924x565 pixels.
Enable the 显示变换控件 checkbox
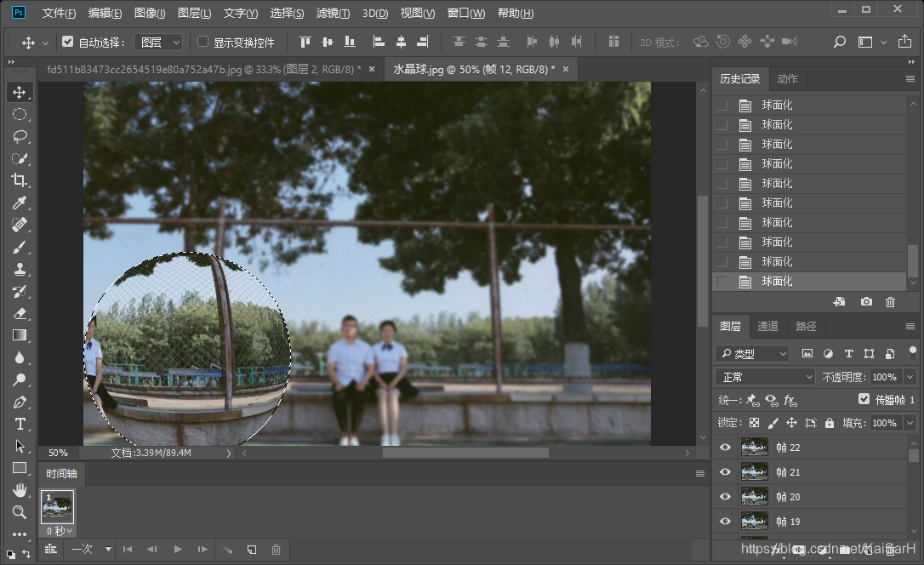pyautogui.click(x=202, y=41)
